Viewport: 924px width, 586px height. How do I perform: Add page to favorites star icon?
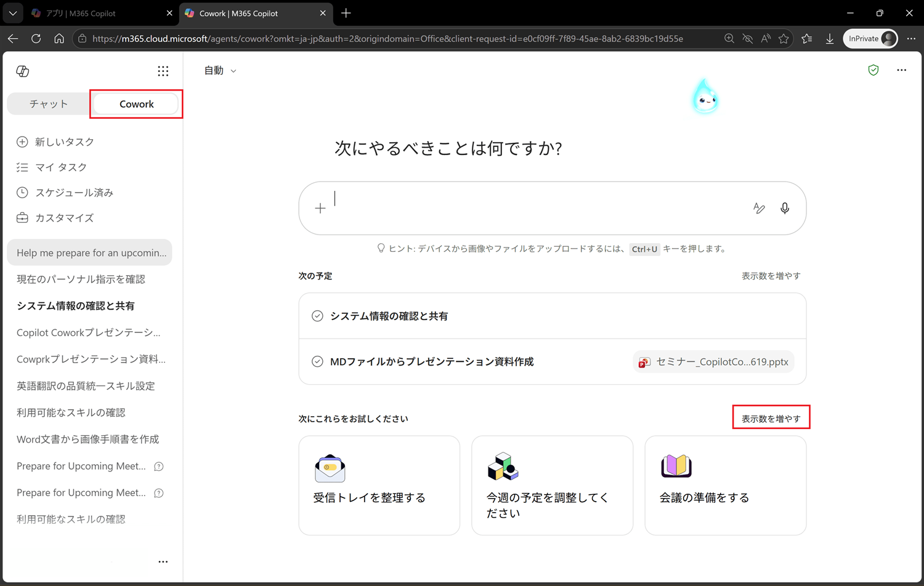pos(784,38)
